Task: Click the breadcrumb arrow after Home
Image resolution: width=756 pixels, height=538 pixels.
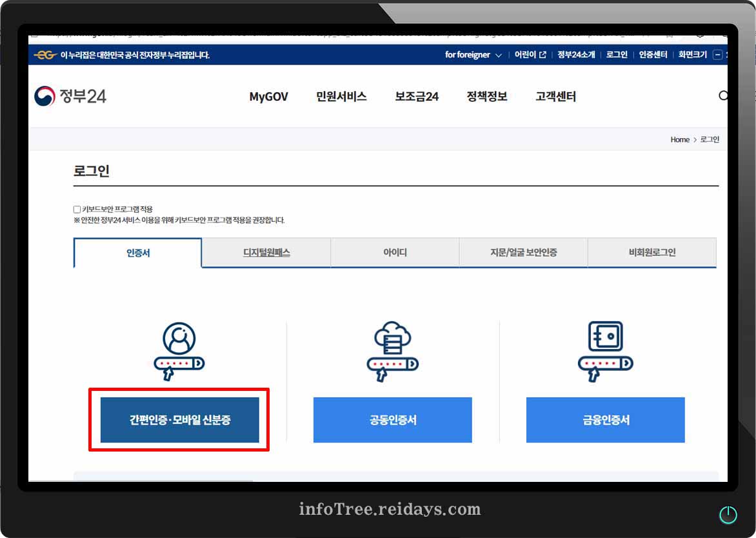Action: pos(695,139)
